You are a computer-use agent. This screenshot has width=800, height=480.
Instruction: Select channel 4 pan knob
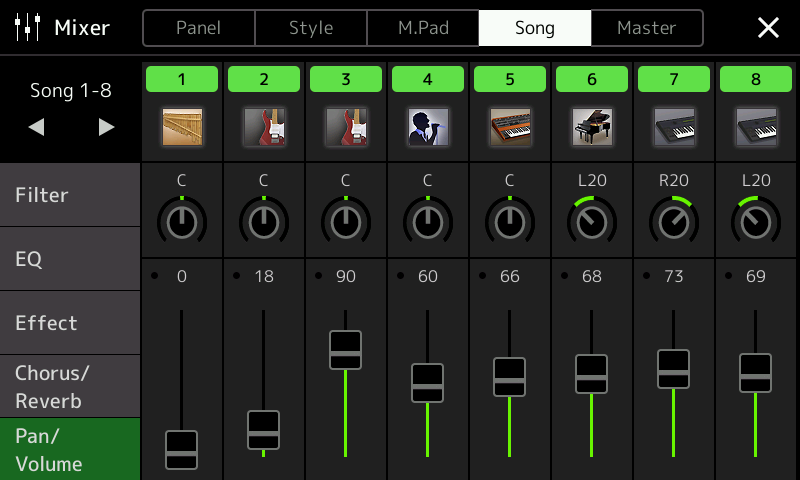click(428, 220)
